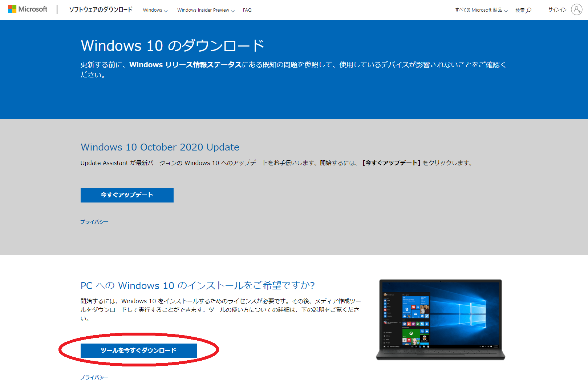The width and height of the screenshot is (588, 381).
Task: Click the Microsoft logo
Action: (28, 9)
